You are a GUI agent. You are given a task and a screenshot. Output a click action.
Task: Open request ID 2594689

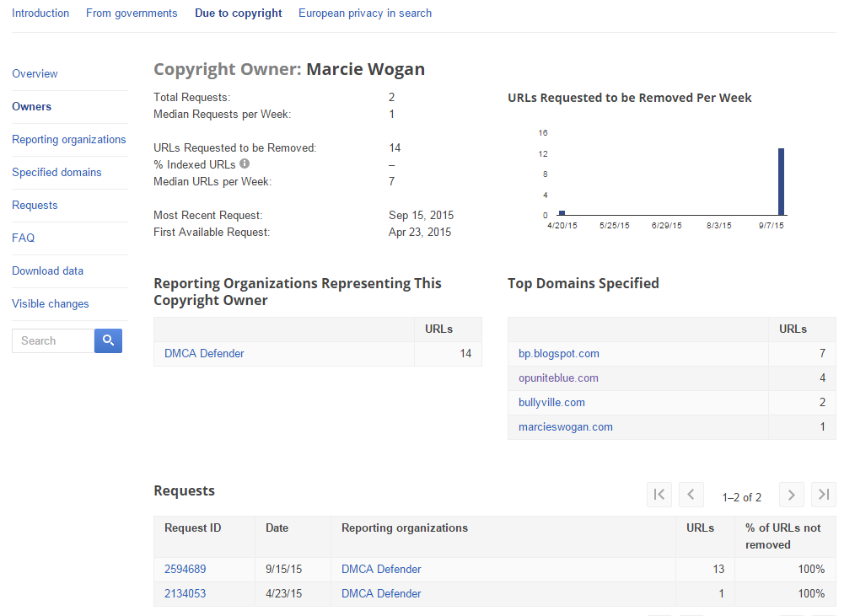click(x=186, y=570)
